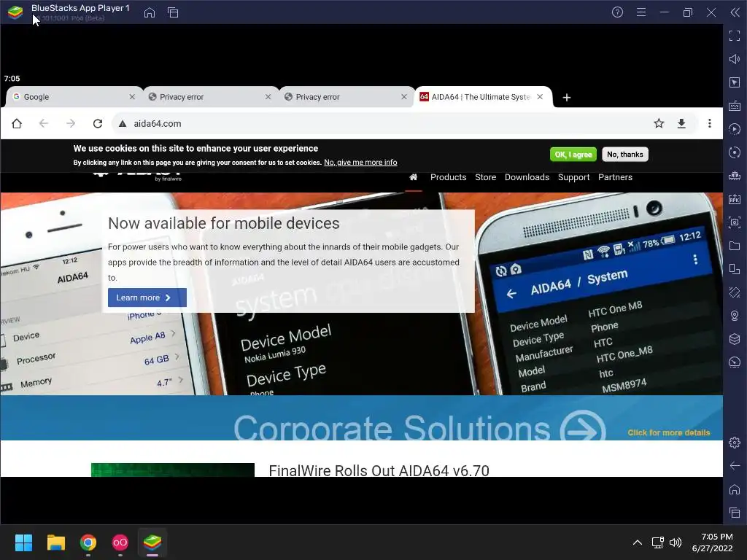Collapse the BlueStacks side toolbar
The height and width of the screenshot is (560, 747).
coord(735,12)
